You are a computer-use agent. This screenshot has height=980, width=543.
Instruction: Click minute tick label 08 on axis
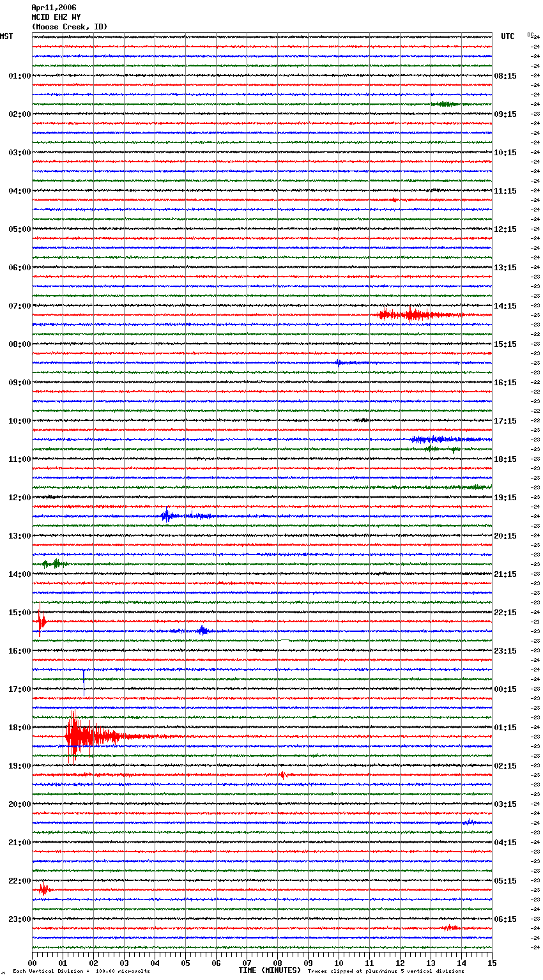(x=278, y=962)
